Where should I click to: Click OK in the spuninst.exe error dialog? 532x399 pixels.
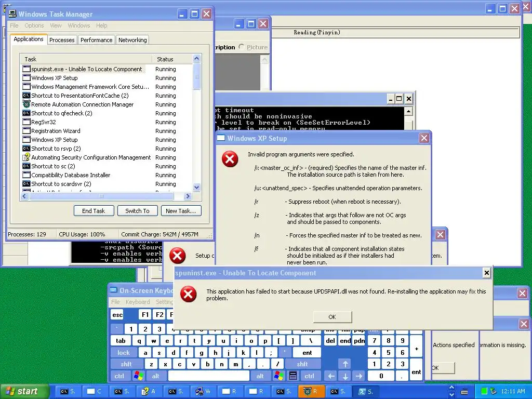[332, 316]
